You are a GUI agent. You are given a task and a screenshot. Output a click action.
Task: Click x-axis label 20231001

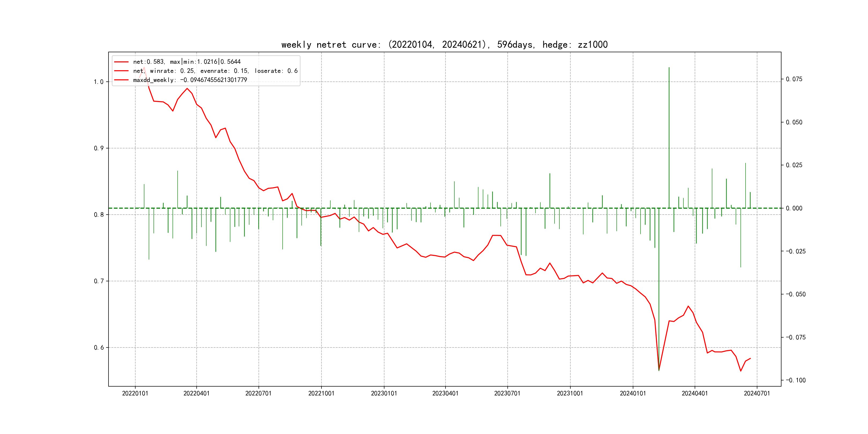coord(570,393)
